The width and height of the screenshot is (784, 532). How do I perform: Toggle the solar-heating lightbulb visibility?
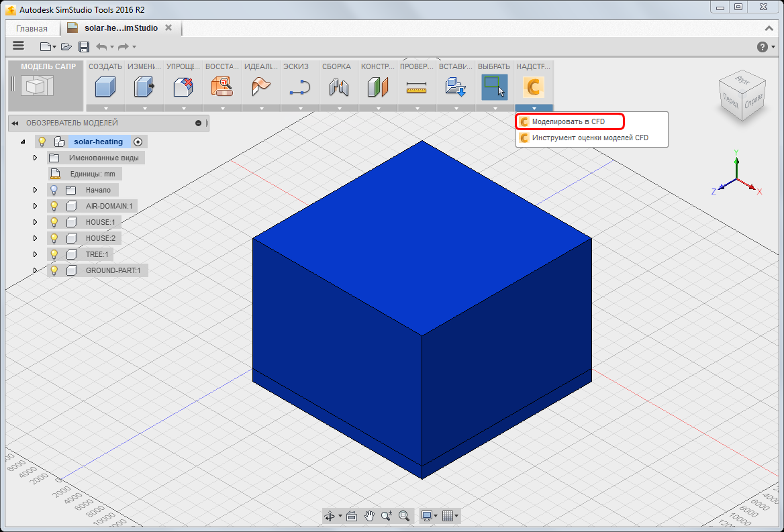(x=42, y=142)
